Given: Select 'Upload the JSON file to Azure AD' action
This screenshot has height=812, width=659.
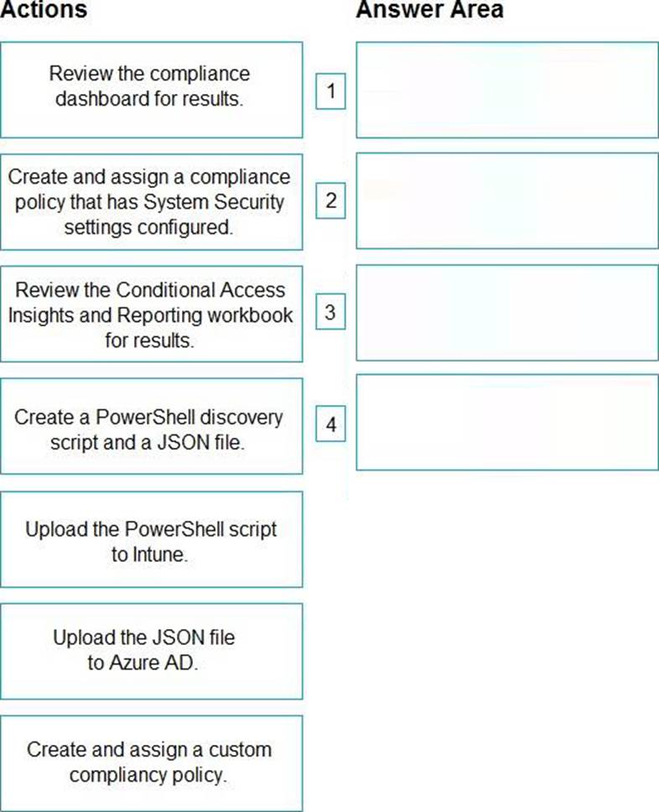Looking at the screenshot, I should pyautogui.click(x=151, y=650).
